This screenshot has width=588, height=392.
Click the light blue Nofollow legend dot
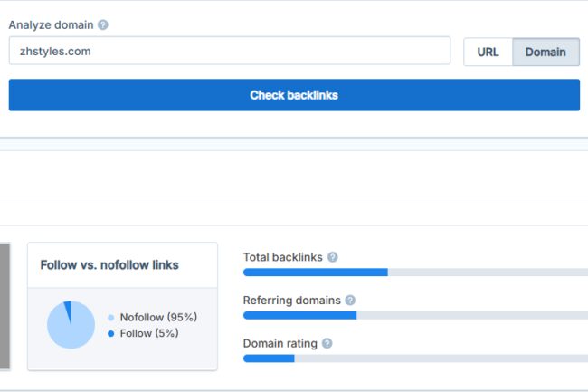(110, 318)
